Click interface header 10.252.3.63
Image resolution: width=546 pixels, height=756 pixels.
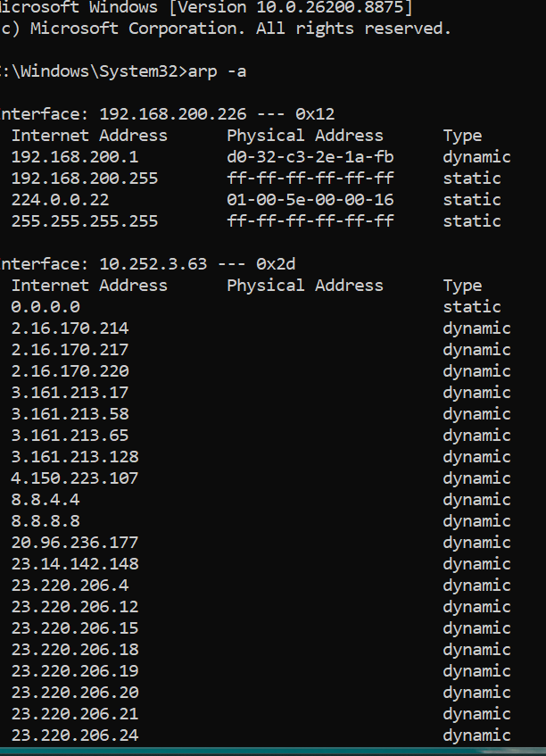coord(153,264)
